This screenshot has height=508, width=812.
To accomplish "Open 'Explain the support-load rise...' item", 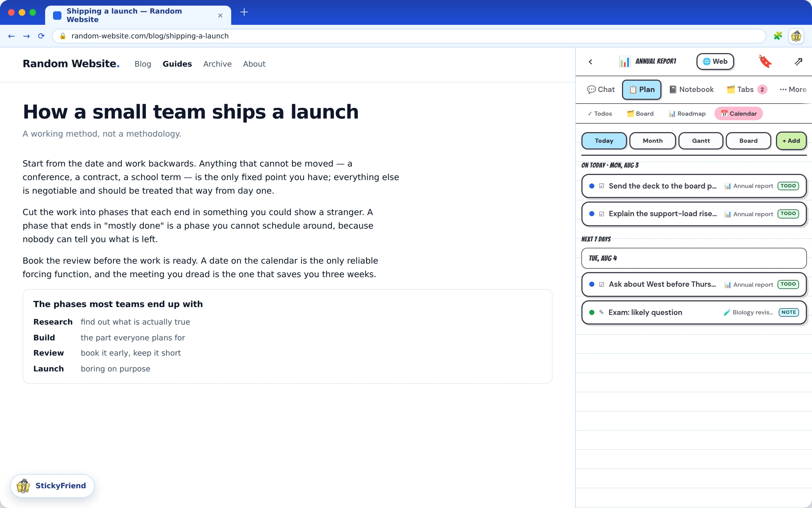I will point(694,214).
